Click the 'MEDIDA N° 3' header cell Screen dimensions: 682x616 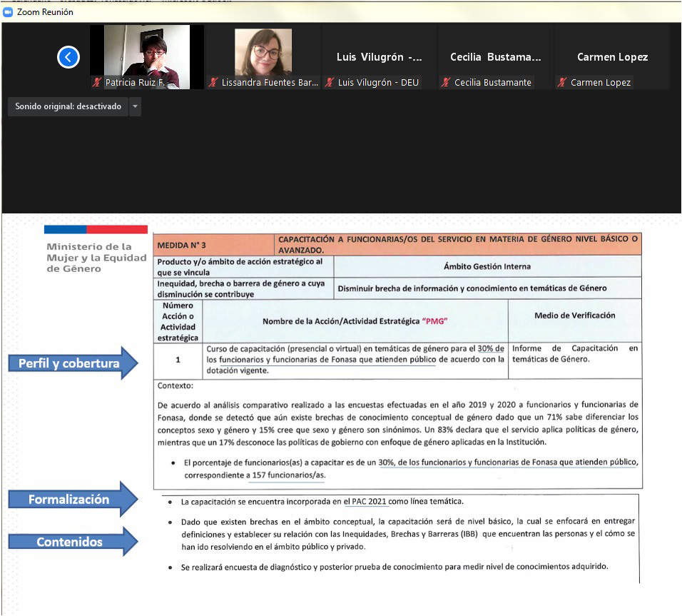(x=214, y=245)
